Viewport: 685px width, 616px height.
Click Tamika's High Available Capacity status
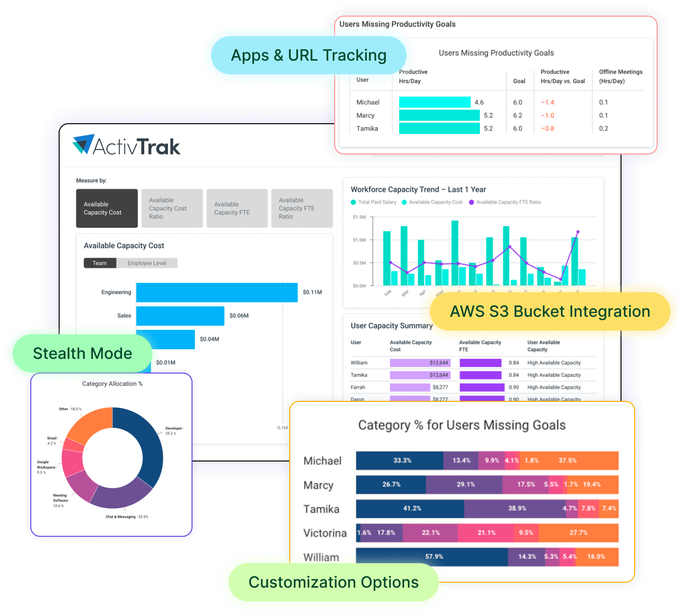(x=554, y=375)
